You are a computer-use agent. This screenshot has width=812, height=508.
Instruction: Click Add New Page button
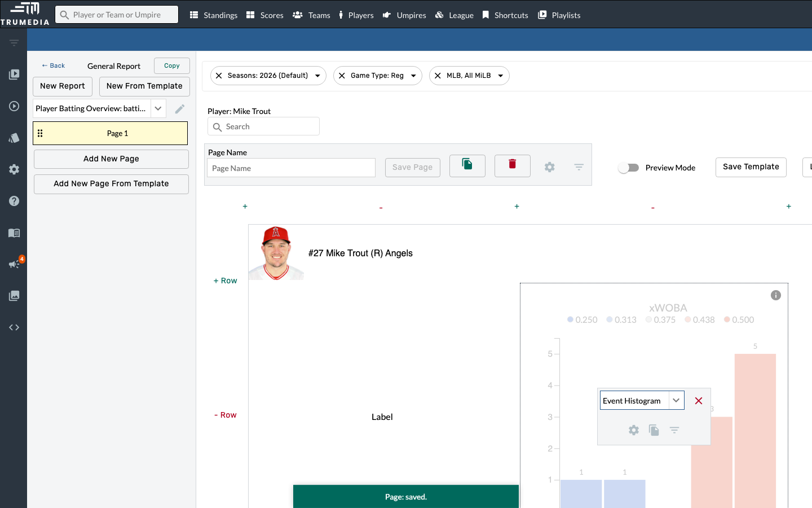(x=111, y=159)
